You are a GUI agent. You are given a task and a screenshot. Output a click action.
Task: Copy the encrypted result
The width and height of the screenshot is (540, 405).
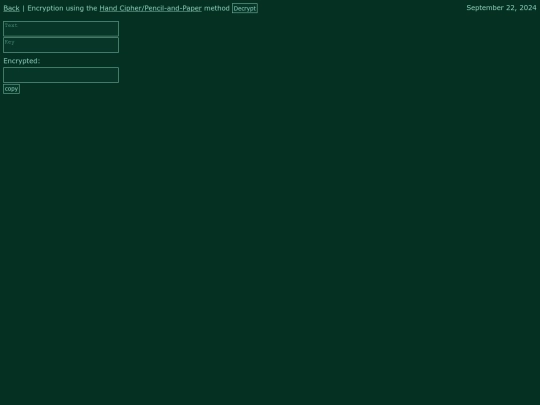[x=11, y=89]
